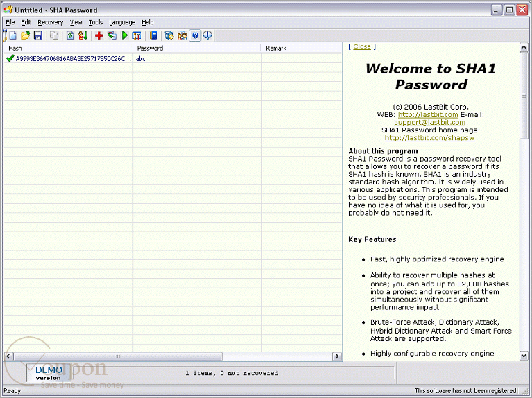Open the Recovery menu
This screenshot has height=398, width=532.
pos(51,22)
